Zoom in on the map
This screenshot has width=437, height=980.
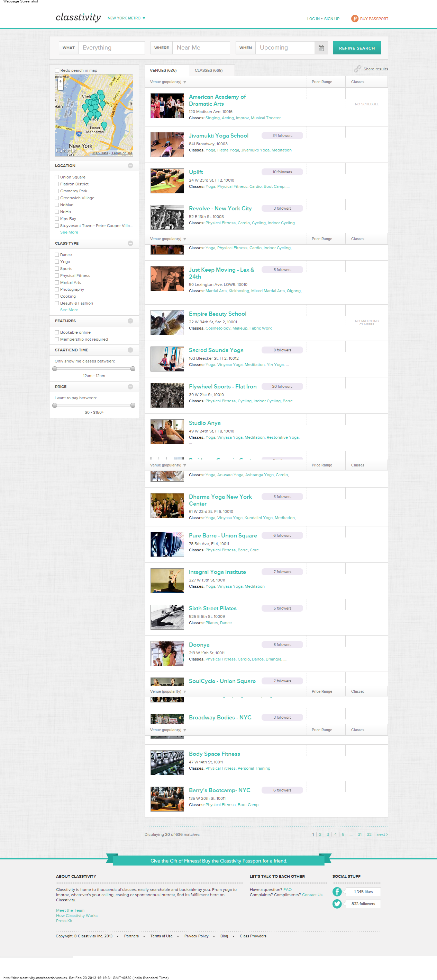[x=61, y=81]
